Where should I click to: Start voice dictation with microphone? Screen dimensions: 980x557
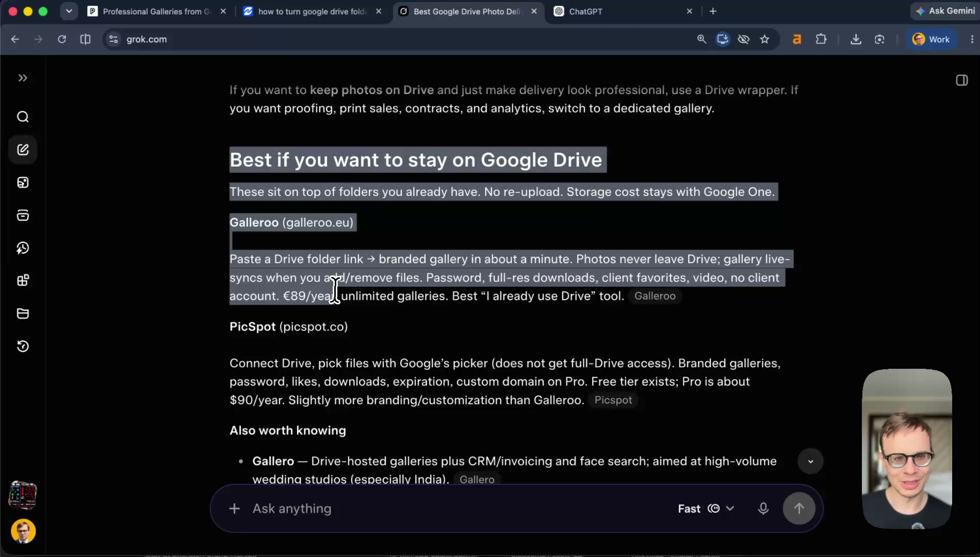tap(763, 509)
